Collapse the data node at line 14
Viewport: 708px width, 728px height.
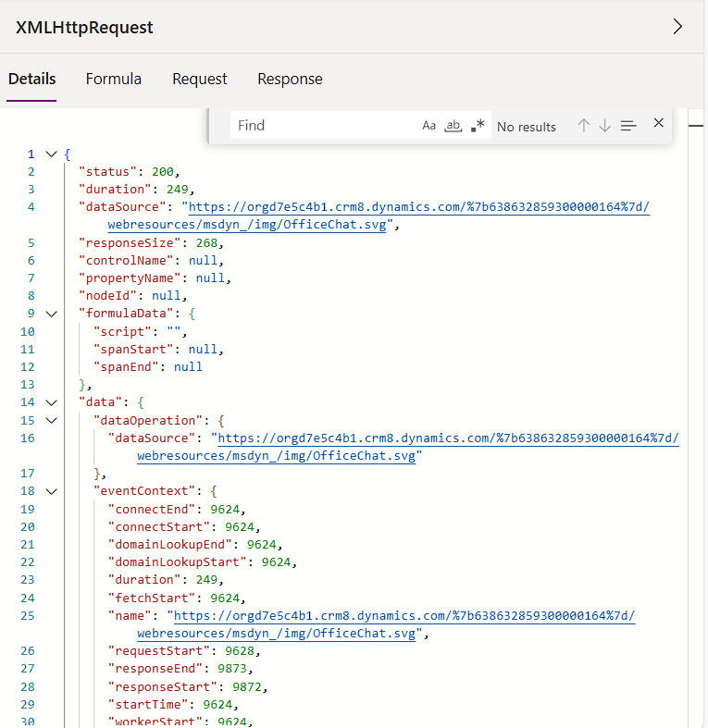pyautogui.click(x=51, y=402)
